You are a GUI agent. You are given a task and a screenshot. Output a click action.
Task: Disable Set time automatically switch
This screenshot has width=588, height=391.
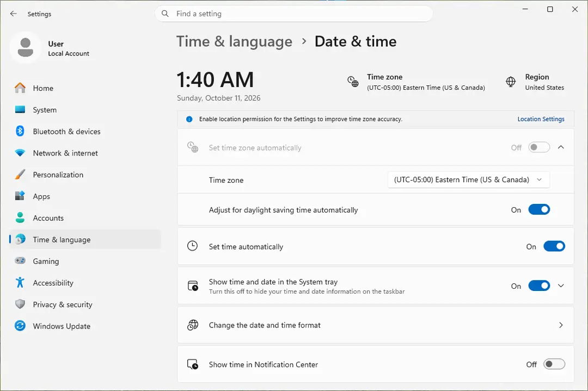(x=554, y=246)
